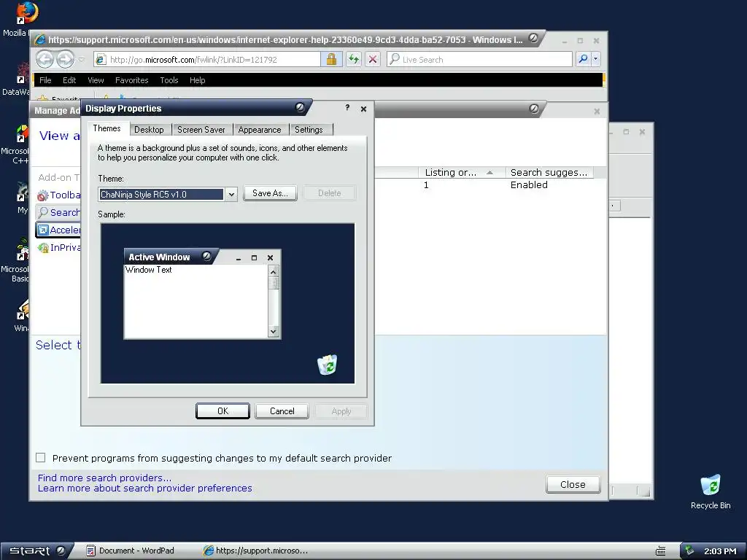Click Save As button for theme

[270, 192]
